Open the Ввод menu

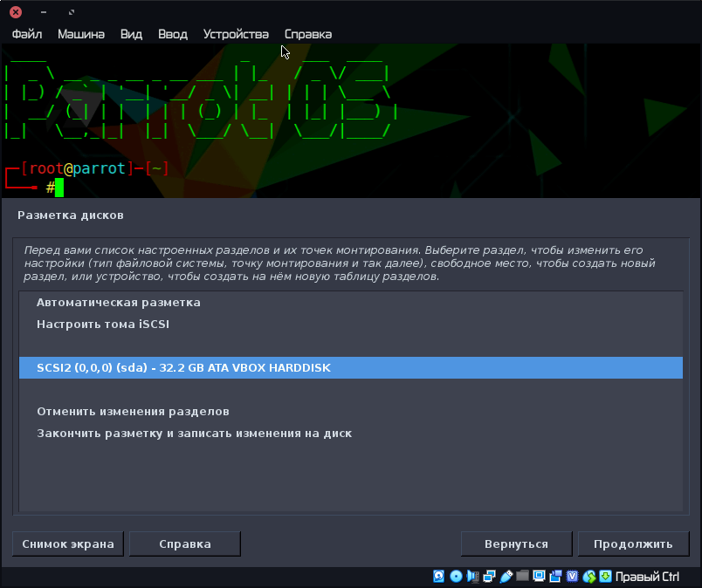[173, 34]
